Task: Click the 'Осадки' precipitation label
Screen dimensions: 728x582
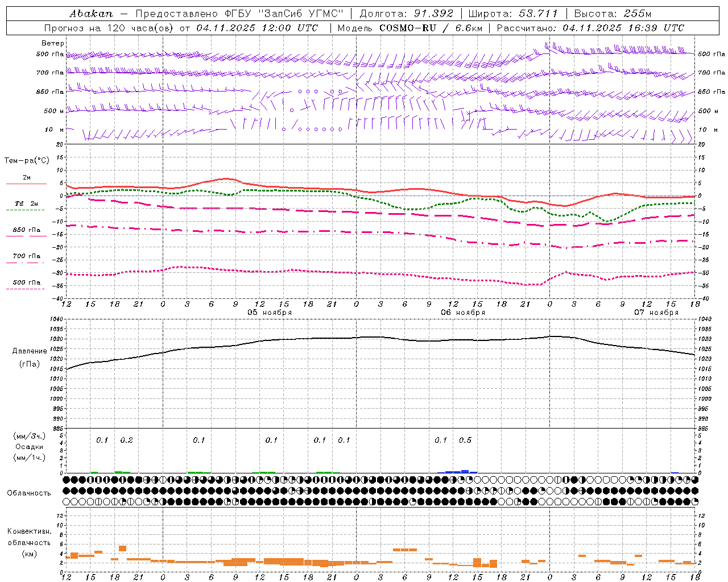Action: [30, 447]
